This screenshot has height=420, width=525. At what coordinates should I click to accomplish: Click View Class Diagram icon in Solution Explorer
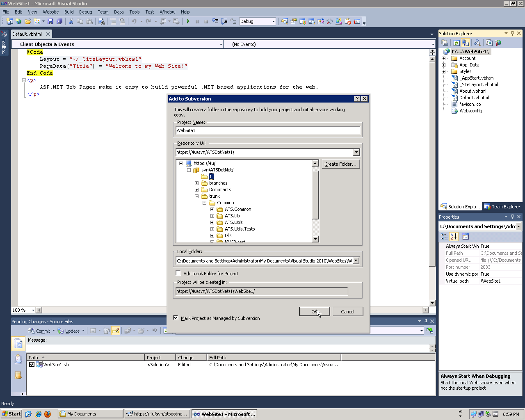(x=477, y=43)
